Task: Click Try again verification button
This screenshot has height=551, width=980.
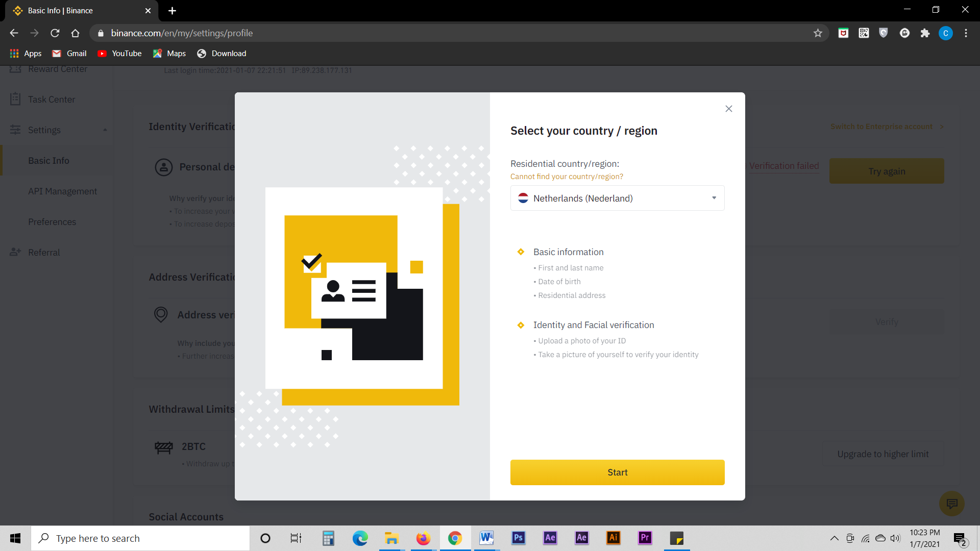Action: coord(887,171)
